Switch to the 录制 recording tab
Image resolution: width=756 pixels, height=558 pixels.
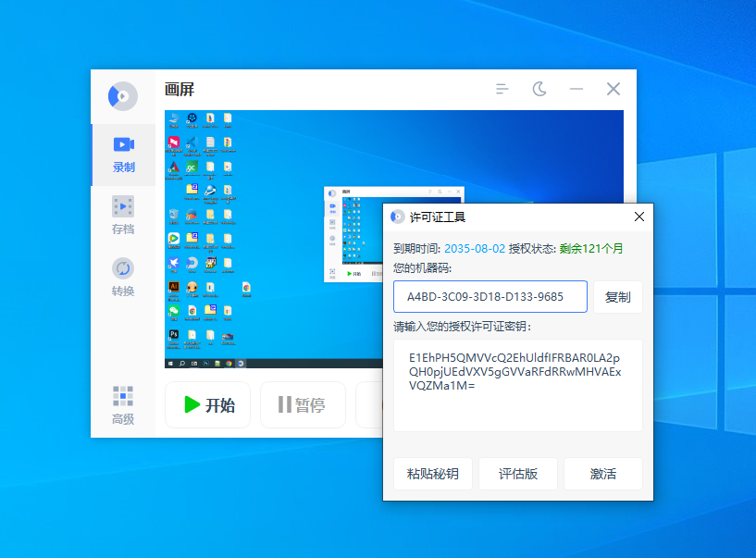pyautogui.click(x=123, y=155)
